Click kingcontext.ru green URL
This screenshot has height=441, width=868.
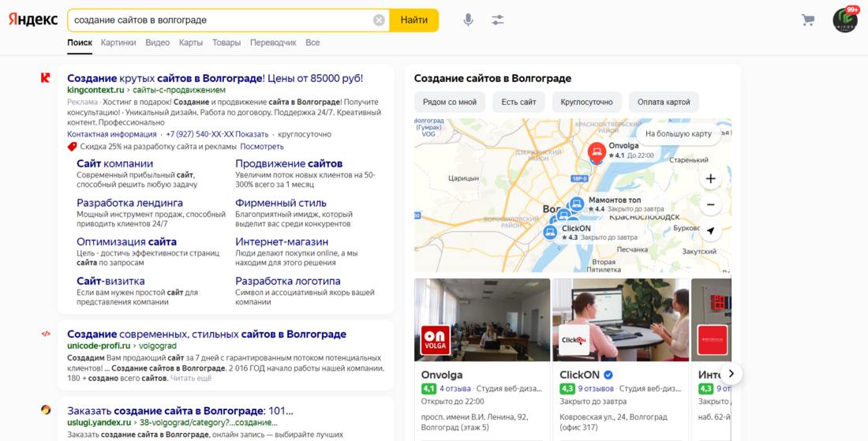[x=95, y=90]
